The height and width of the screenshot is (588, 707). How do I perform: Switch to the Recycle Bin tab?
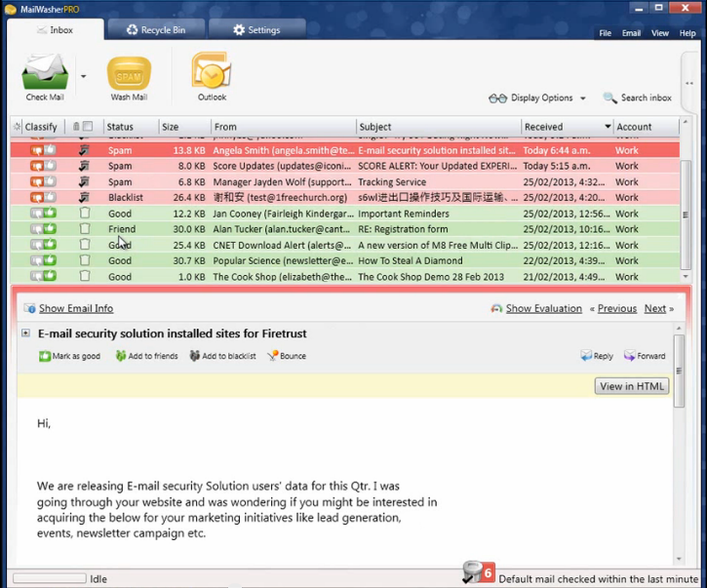(156, 30)
